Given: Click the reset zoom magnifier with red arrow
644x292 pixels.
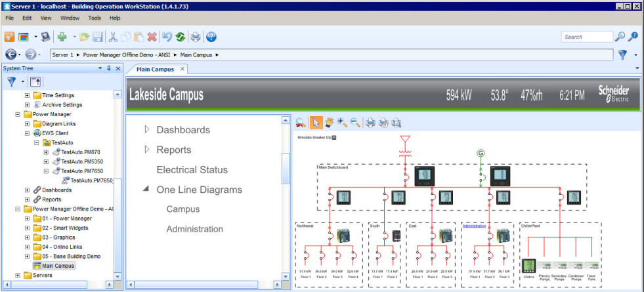Looking at the screenshot, I should (301, 122).
